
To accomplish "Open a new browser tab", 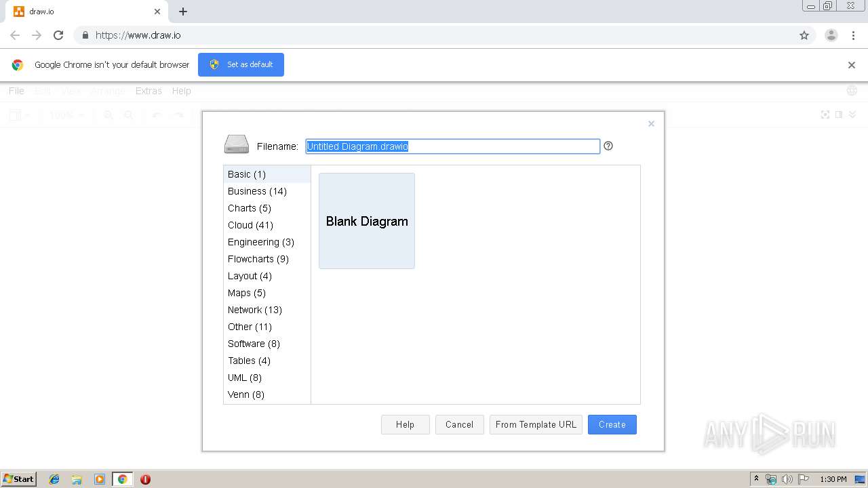I will point(183,12).
